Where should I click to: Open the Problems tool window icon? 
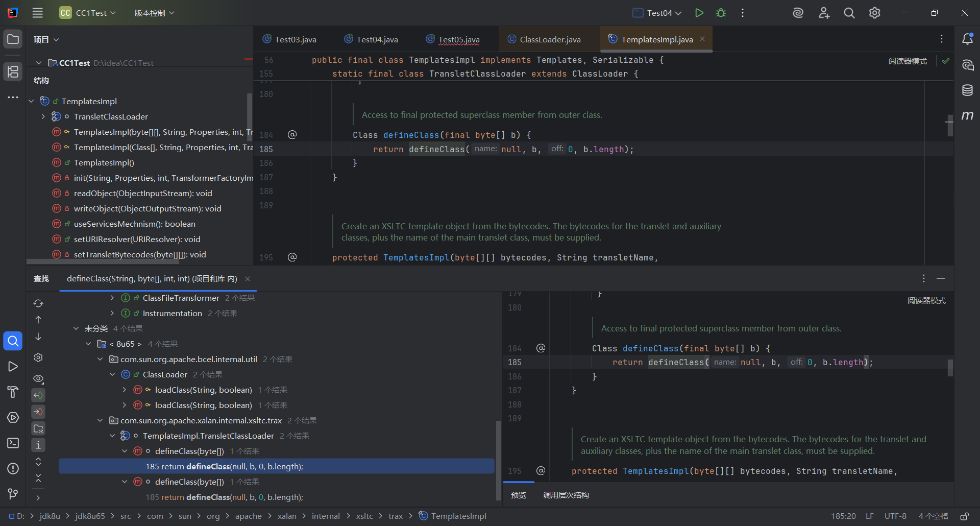(x=13, y=468)
